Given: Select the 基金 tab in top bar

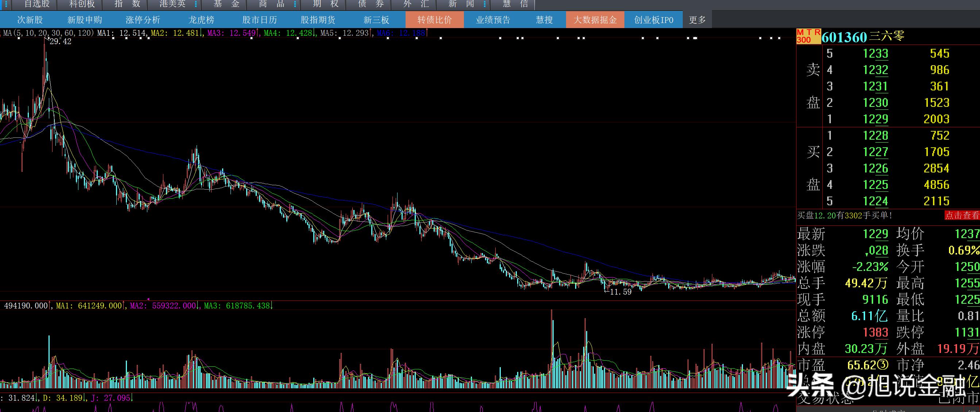Looking at the screenshot, I should click(x=226, y=4).
